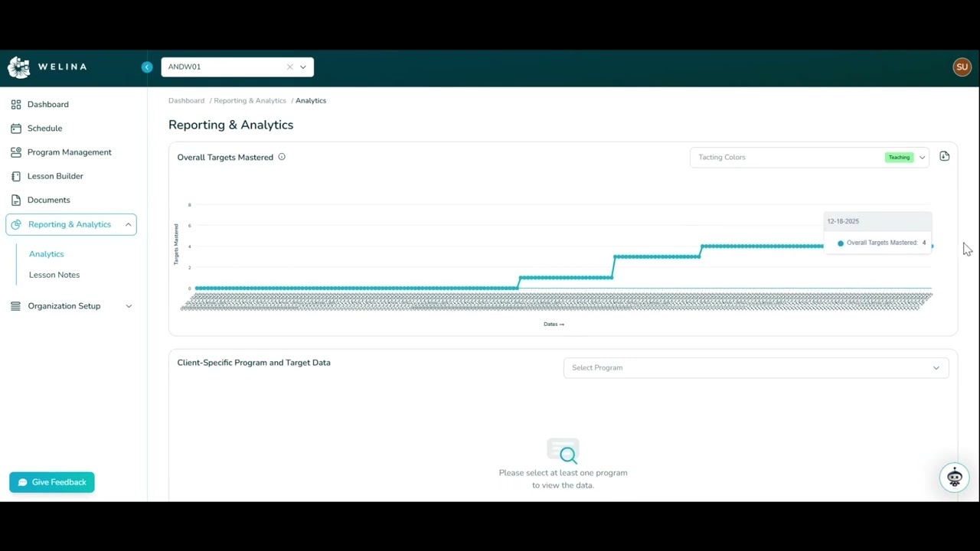Expand the Tacting Colors chevron arrow

click(922, 158)
